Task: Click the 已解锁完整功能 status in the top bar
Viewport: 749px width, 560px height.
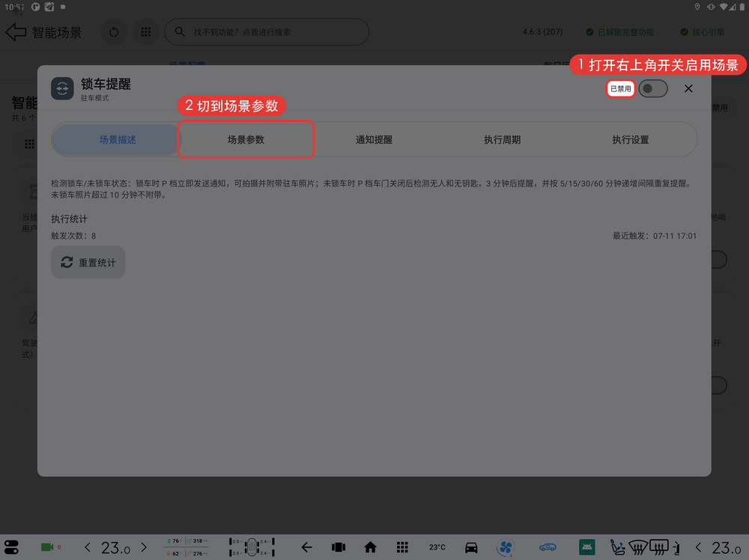Action: (620, 32)
